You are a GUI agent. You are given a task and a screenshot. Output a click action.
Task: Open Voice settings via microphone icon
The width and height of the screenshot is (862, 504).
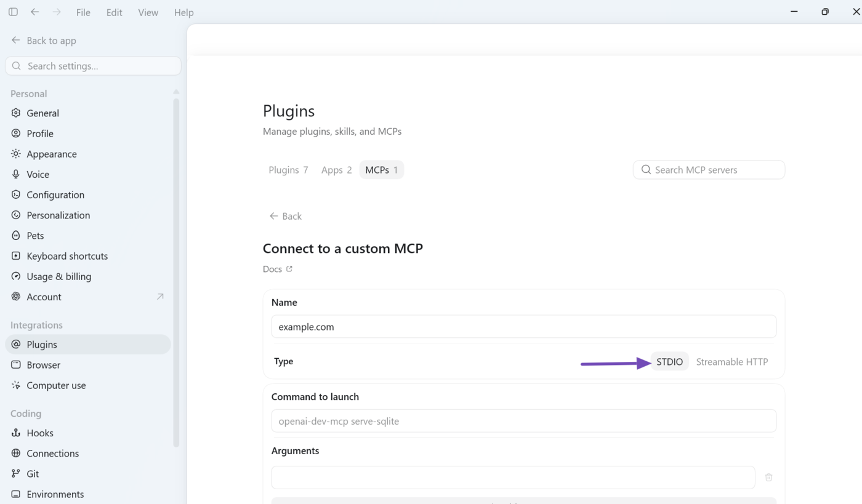tap(16, 174)
